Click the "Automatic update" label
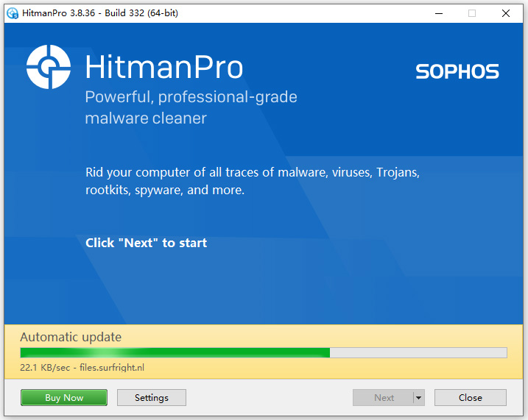The width and height of the screenshot is (528, 420). pos(71,337)
